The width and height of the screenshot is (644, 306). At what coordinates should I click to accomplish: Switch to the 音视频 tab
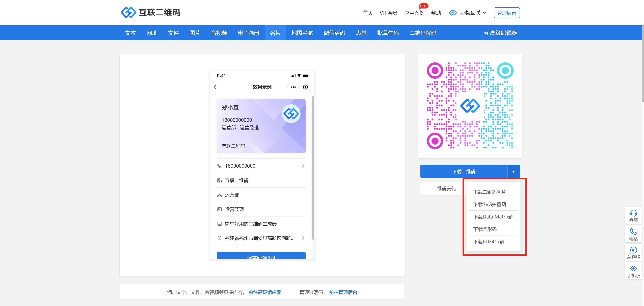[219, 33]
